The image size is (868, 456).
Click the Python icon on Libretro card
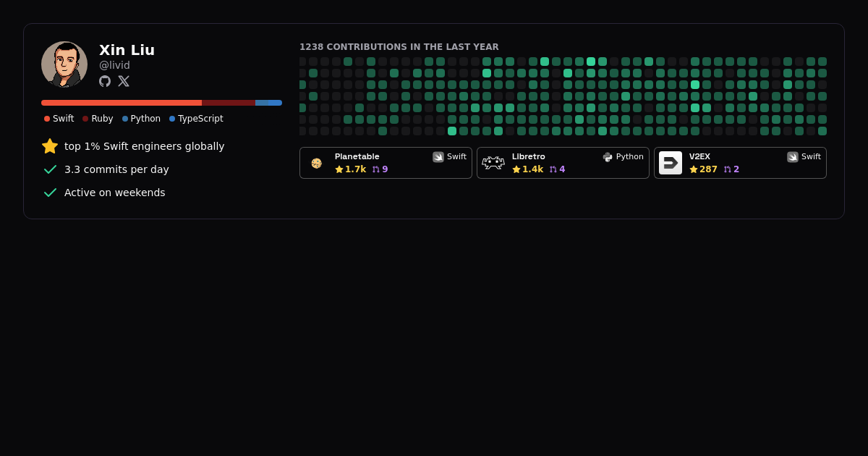[x=608, y=157]
